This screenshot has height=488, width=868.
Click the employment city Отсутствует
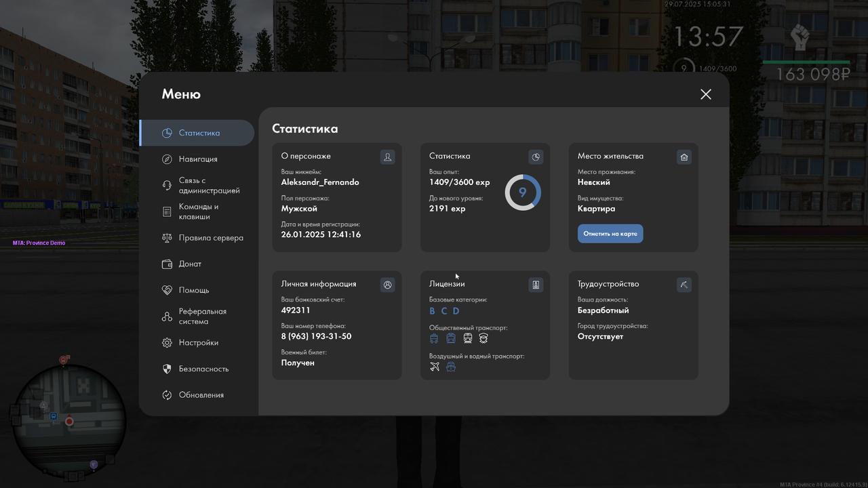600,337
